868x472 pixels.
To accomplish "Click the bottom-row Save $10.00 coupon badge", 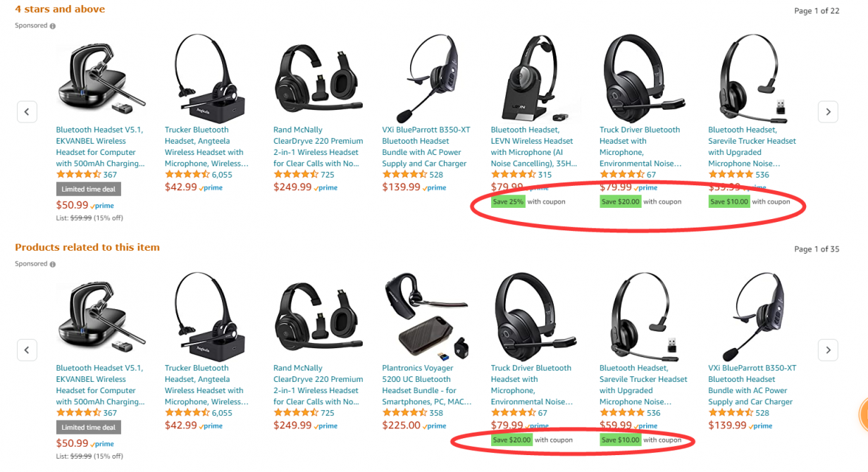I will tap(620, 440).
